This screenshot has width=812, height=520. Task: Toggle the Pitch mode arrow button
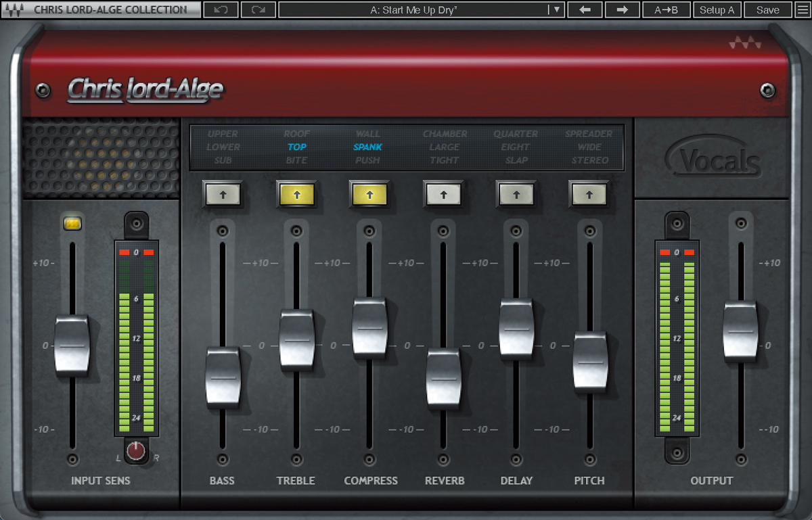point(589,195)
